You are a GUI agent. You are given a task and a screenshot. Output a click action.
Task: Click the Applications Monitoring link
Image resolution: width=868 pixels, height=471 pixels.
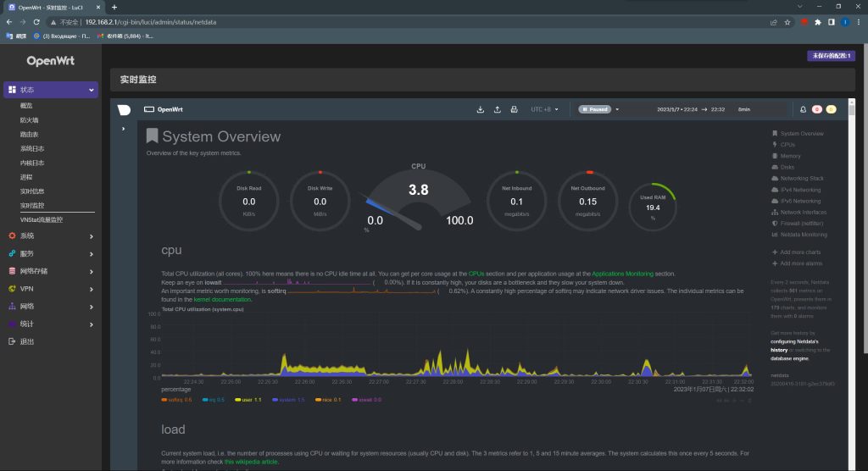[x=622, y=274]
